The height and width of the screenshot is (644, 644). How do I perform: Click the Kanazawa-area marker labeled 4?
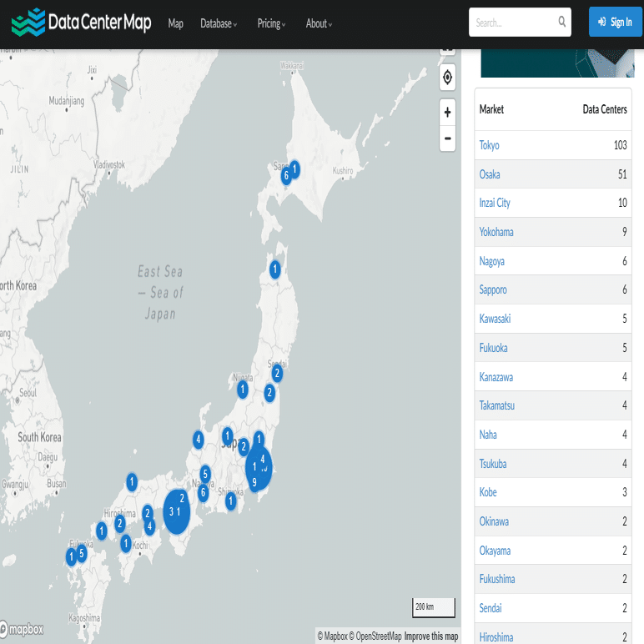coord(198,440)
